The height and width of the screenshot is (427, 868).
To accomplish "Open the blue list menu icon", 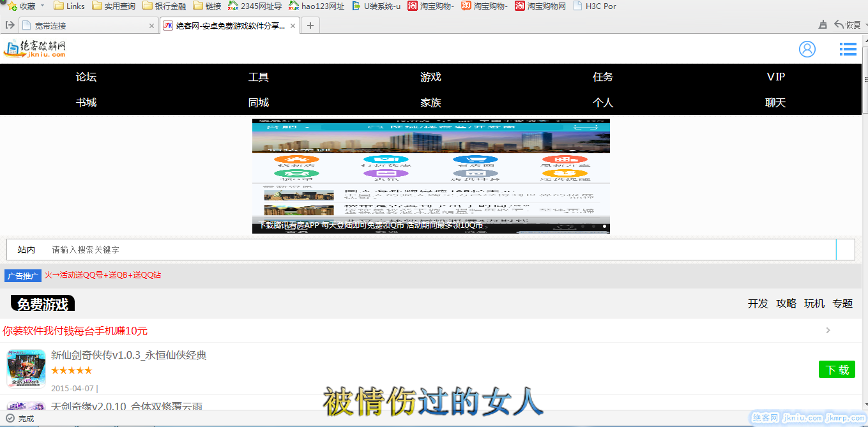I will coord(848,49).
